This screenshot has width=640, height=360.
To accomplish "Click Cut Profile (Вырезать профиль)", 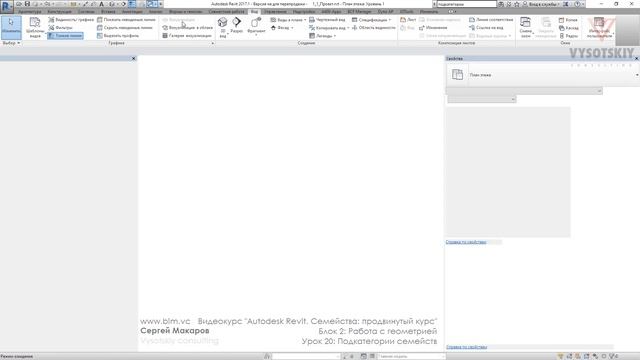I will pos(118,36).
